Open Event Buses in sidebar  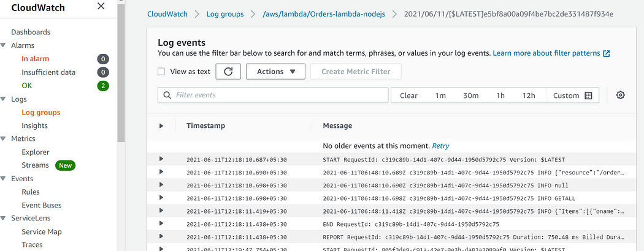[x=42, y=205]
